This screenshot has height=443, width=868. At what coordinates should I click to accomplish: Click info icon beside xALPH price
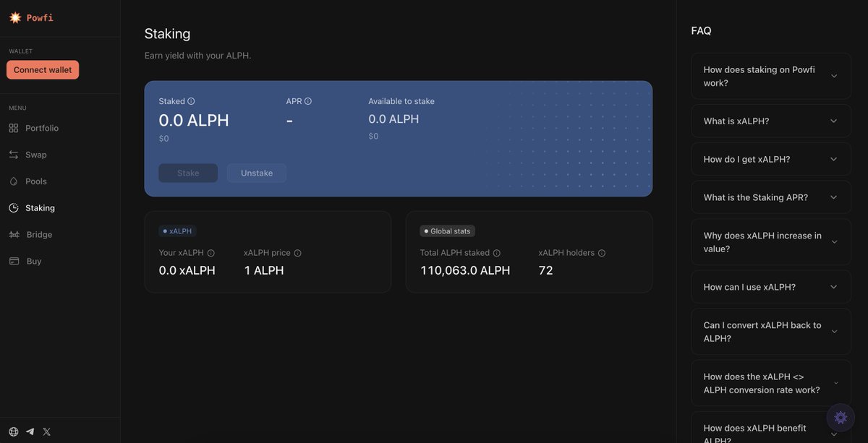[297, 253]
